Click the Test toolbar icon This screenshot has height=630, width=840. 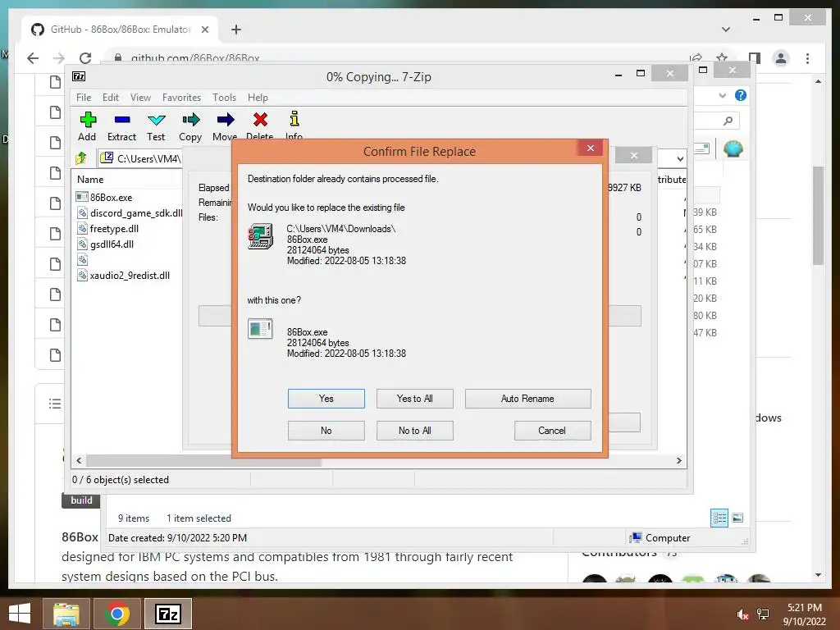157,120
